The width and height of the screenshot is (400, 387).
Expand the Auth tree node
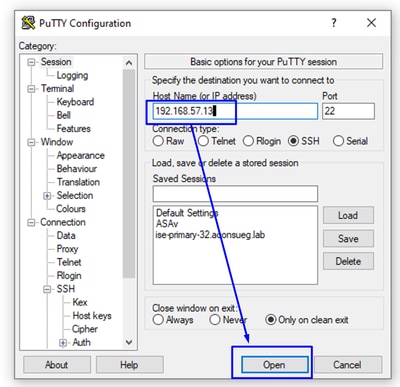click(63, 342)
